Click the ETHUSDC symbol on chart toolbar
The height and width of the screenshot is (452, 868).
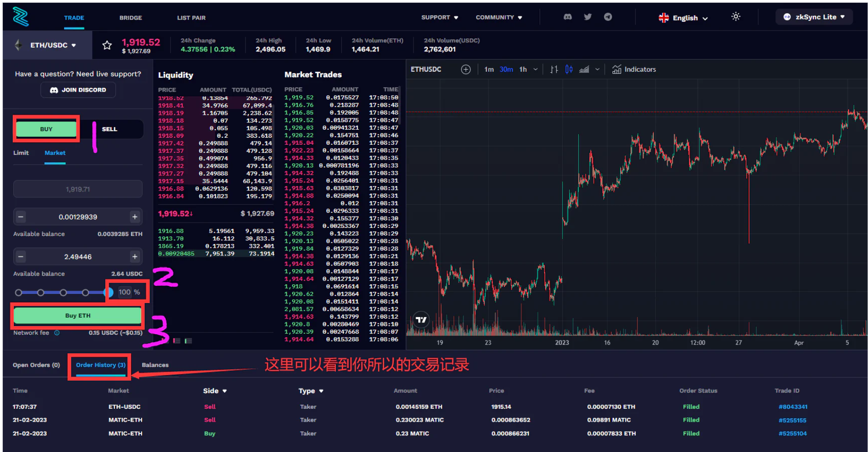coord(426,69)
